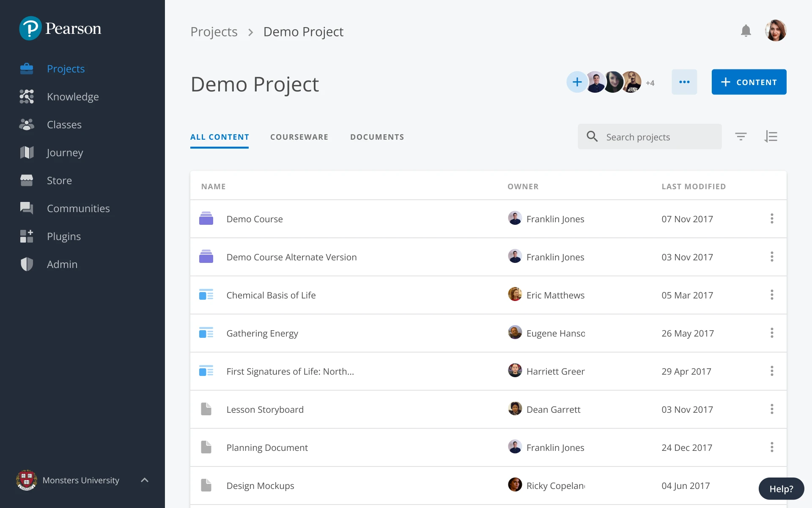
Task: Go to Projects breadcrumb link
Action: [x=214, y=32]
